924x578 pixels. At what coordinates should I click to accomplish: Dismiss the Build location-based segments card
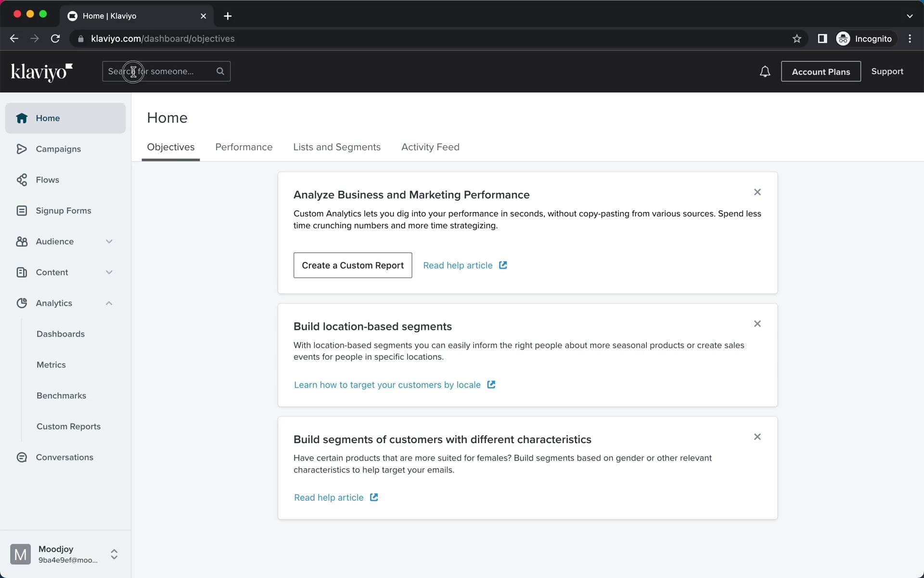click(x=757, y=324)
